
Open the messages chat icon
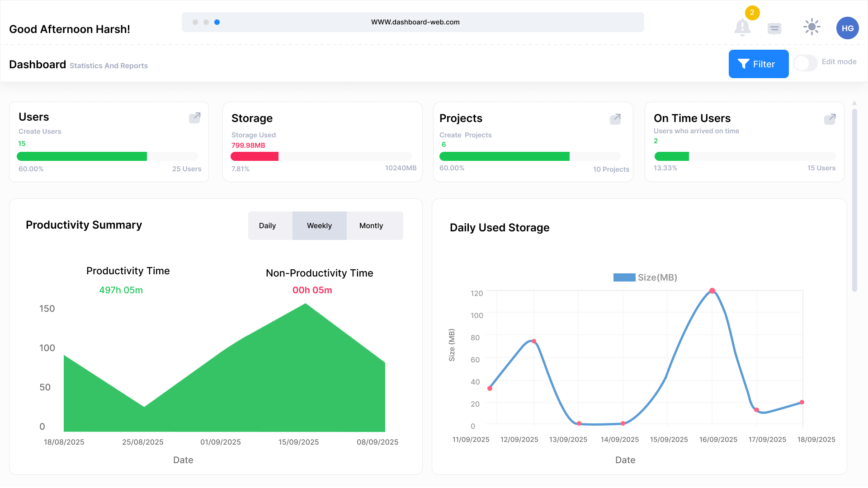(x=774, y=28)
